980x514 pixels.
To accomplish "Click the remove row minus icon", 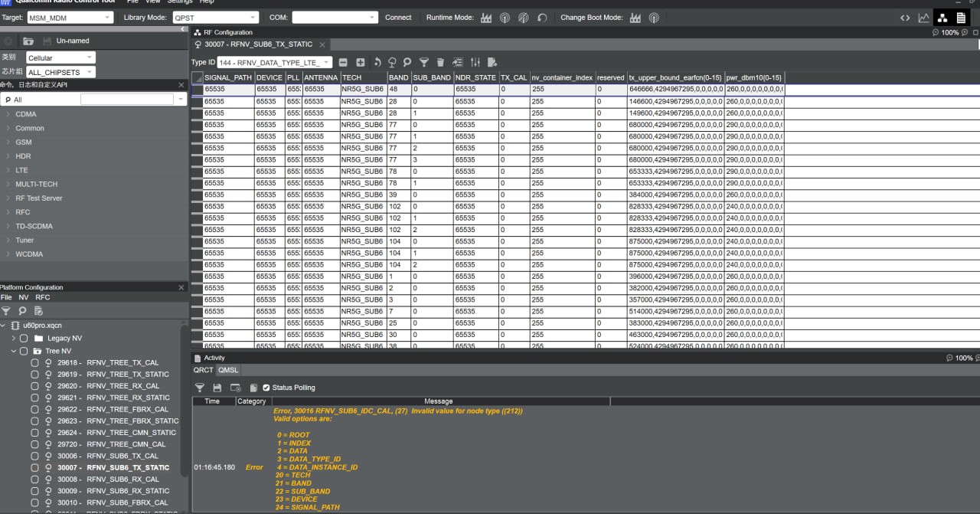I will click(343, 62).
